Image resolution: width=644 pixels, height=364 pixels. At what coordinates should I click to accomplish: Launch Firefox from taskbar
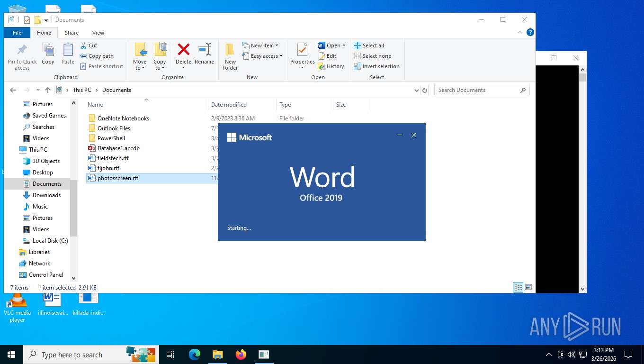coord(241,355)
